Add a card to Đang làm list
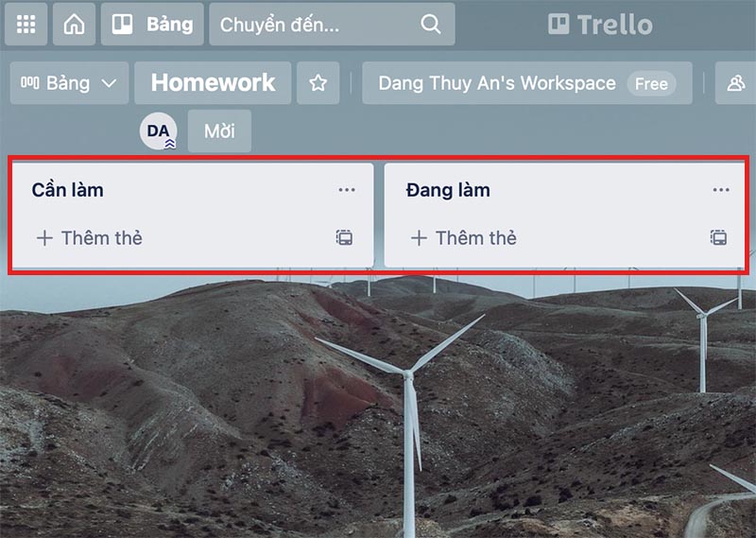 coord(464,238)
